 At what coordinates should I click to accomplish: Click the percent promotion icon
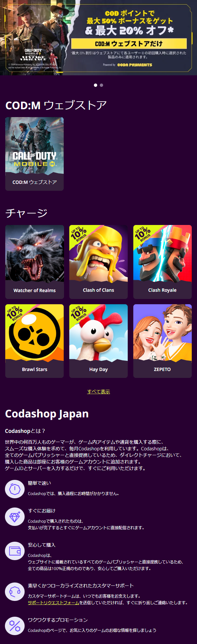15,626
